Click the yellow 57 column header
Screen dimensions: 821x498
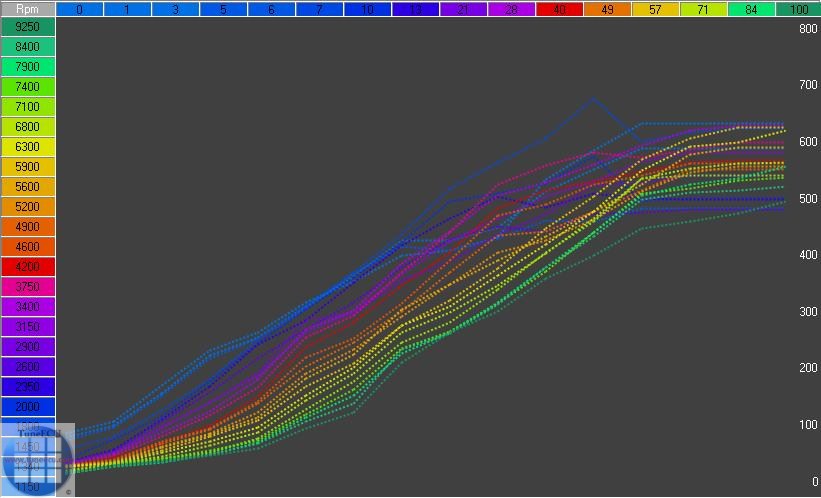pos(656,9)
